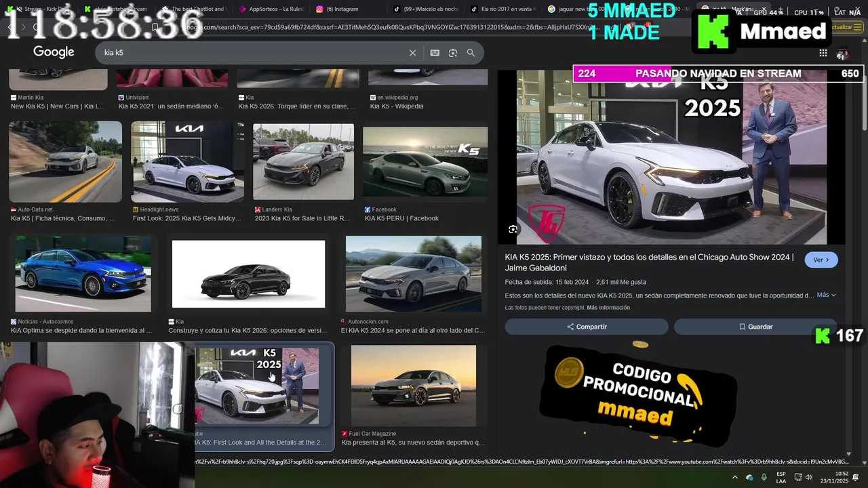Clear the Google search box text
This screenshot has width=868, height=488.
point(412,53)
